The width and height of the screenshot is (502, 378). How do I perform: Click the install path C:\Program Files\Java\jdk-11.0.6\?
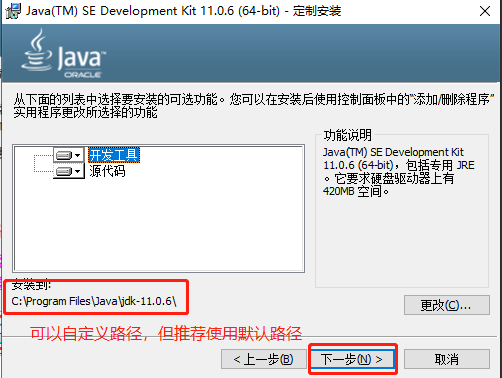click(94, 301)
